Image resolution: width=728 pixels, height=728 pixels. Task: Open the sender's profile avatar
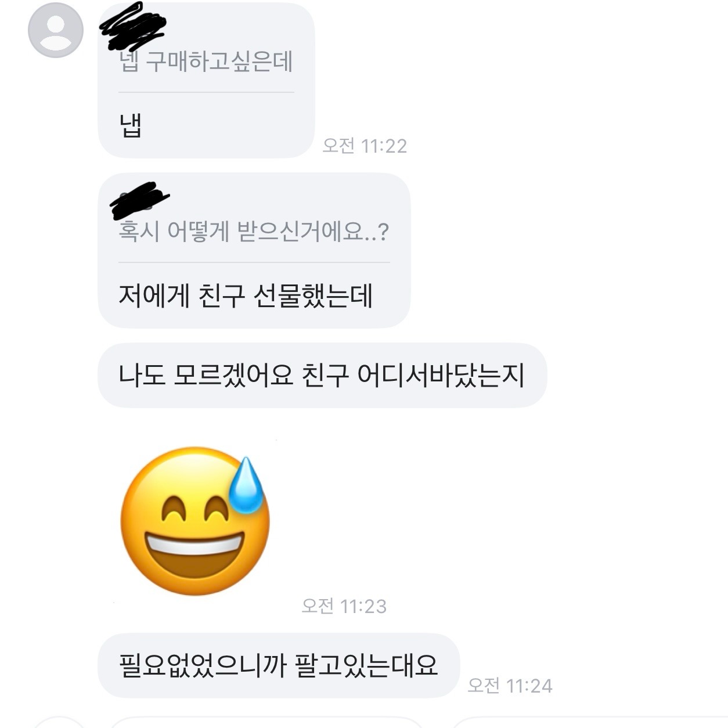point(56,30)
